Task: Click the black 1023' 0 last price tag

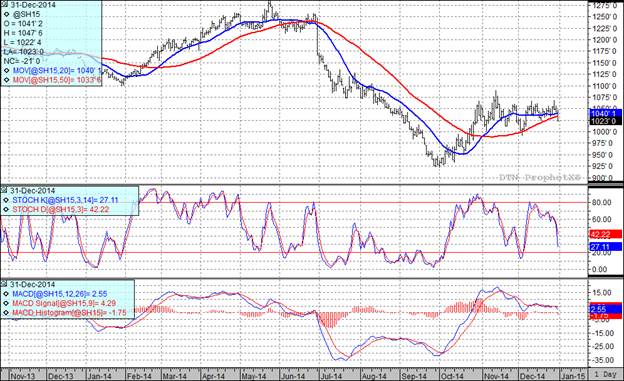Action: pyautogui.click(x=605, y=121)
